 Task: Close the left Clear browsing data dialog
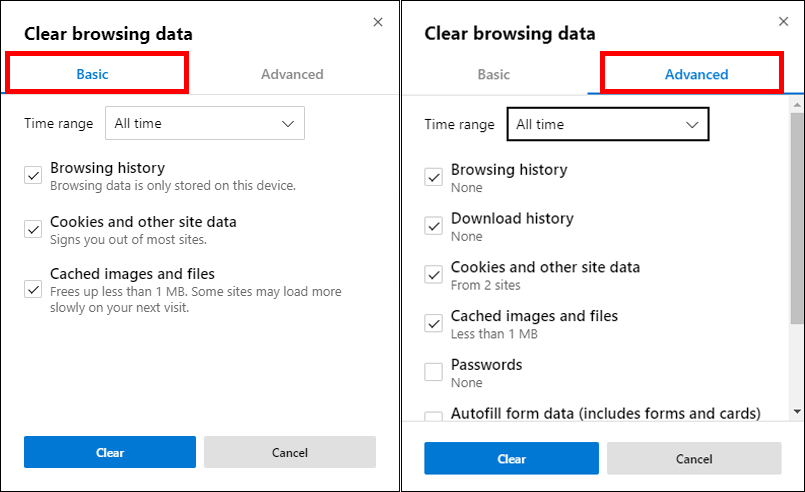[x=378, y=22]
